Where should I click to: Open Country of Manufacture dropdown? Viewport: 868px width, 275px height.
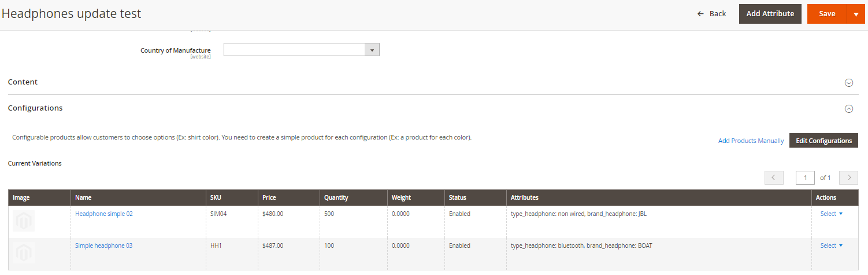coord(301,50)
